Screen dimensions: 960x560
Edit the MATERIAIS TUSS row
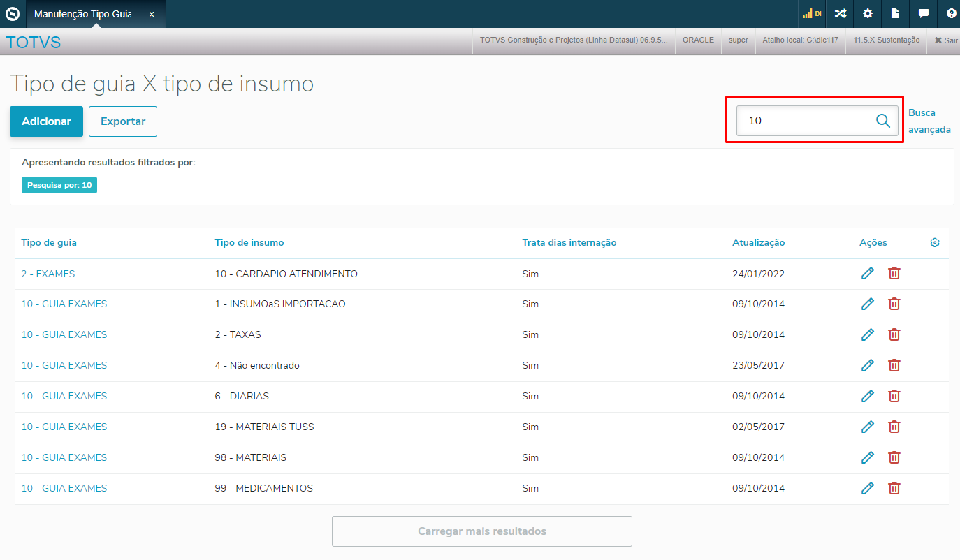point(868,427)
